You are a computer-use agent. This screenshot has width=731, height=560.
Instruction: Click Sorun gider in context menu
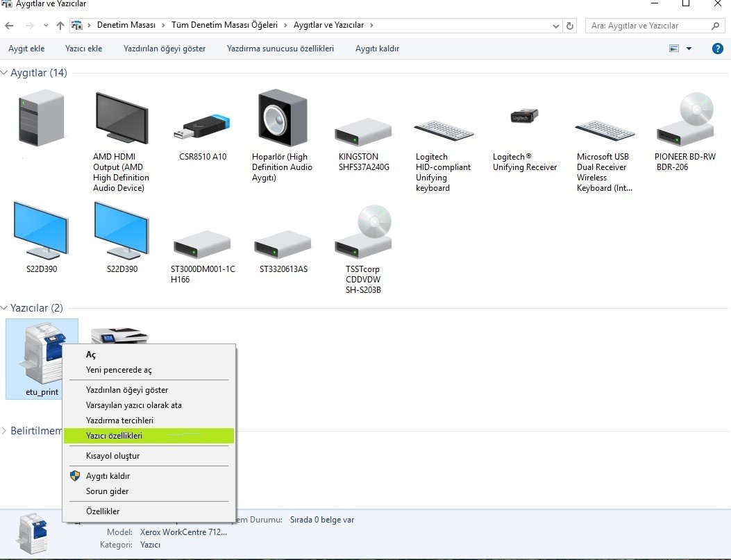tap(107, 491)
